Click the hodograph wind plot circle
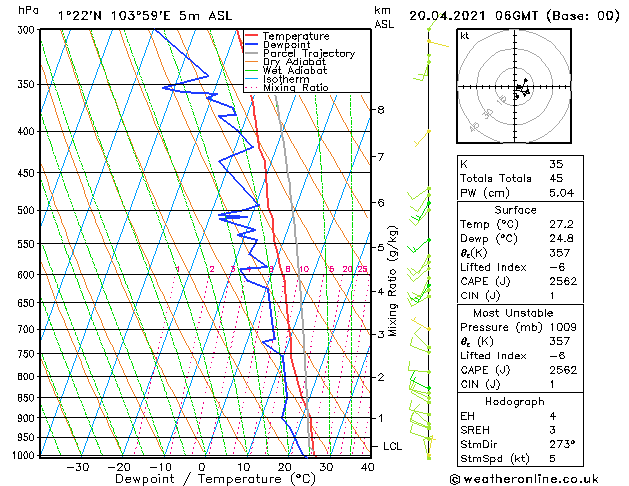This screenshot has height=486, width=629. coord(514,86)
